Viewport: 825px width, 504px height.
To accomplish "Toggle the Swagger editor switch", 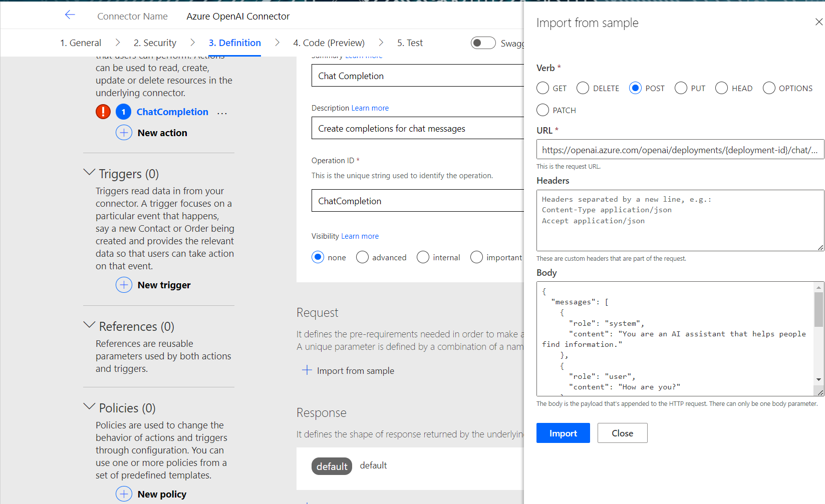I will coord(483,43).
